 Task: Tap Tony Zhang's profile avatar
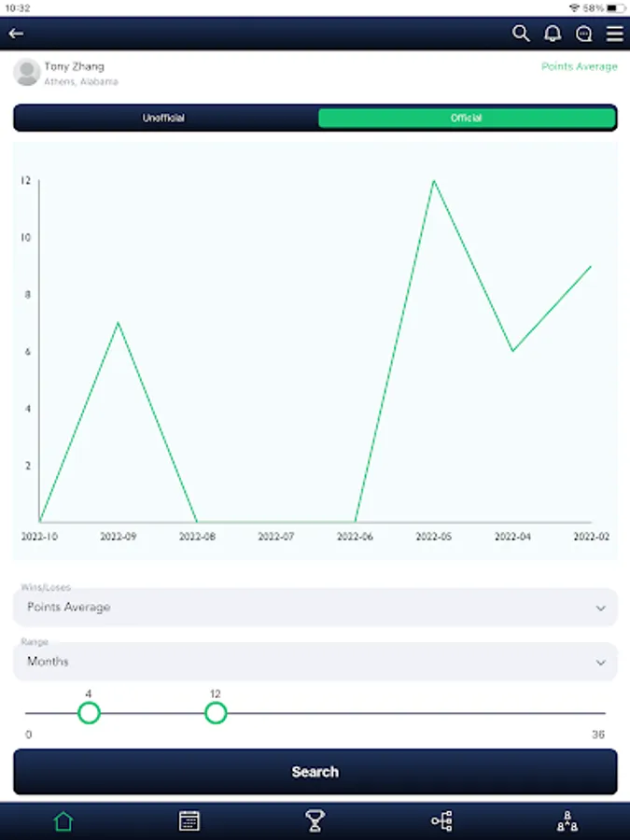[x=27, y=72]
